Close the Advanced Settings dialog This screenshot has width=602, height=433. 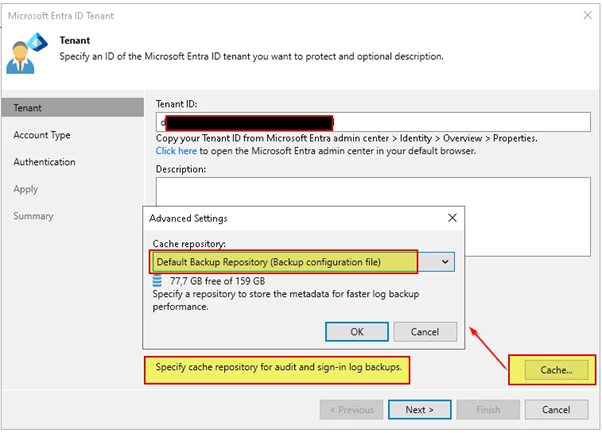pos(452,218)
